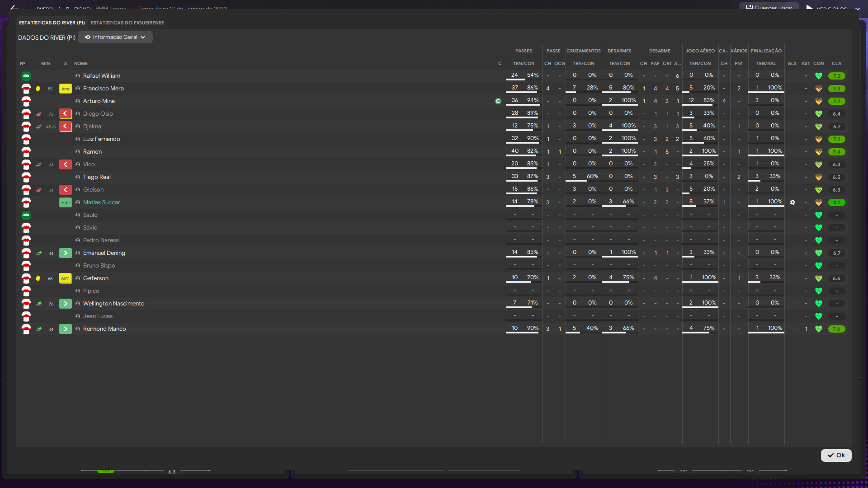Screen dimensions: 868x488
Task: Click the DADOS DO RIVER (PI) label
Action: click(x=47, y=38)
